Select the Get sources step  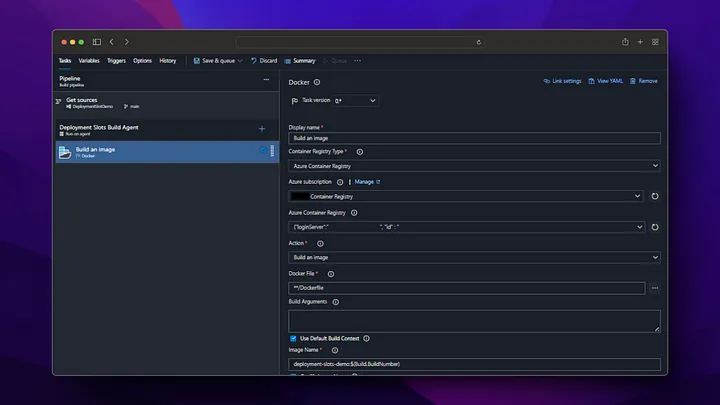(167, 102)
